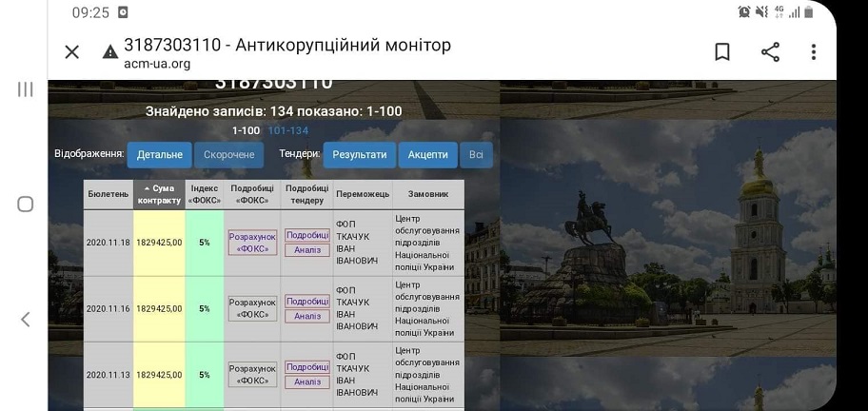868x411 pixels.
Task: Tap the site security warning triangle icon
Action: click(110, 52)
